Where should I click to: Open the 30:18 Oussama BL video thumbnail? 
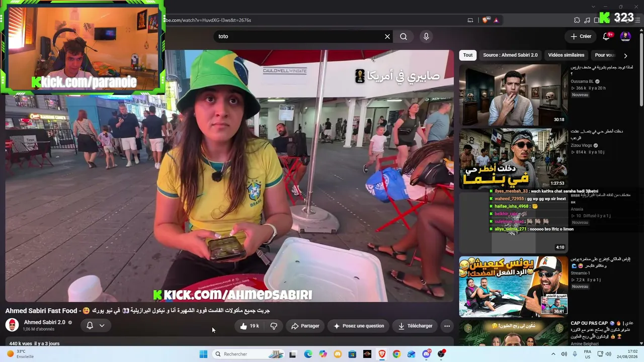(513, 95)
